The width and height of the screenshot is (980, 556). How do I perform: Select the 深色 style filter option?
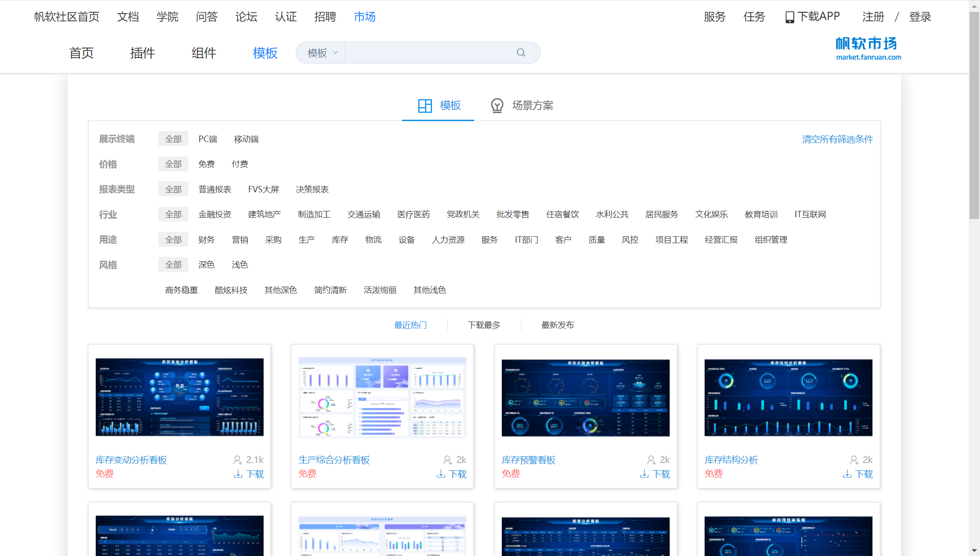pos(206,264)
